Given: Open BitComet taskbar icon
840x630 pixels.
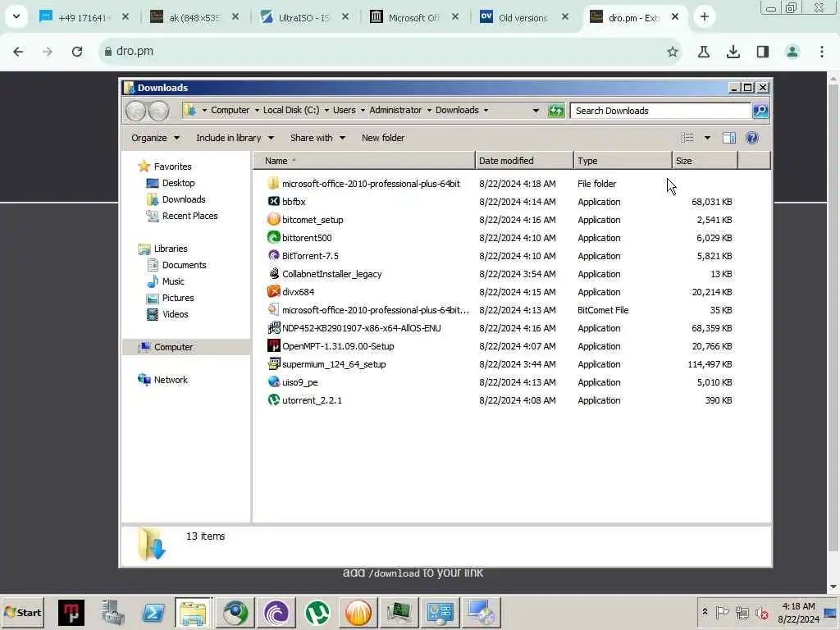Looking at the screenshot, I should [x=358, y=612].
